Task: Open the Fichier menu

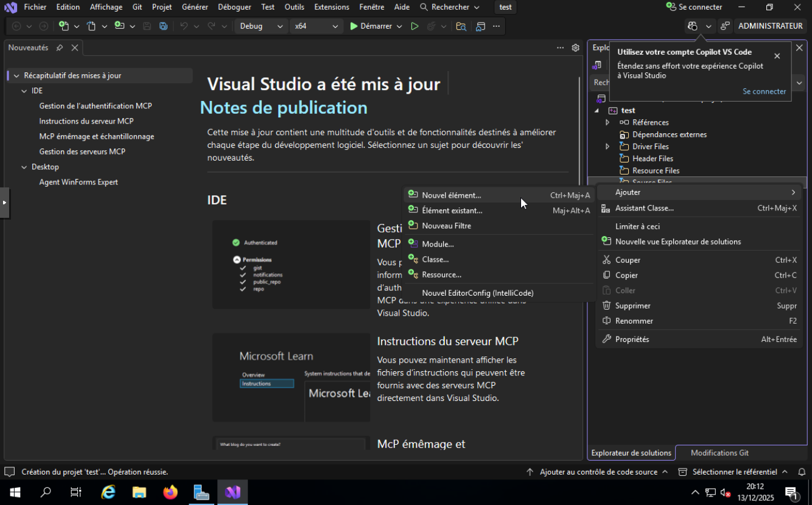Action: 35,7
